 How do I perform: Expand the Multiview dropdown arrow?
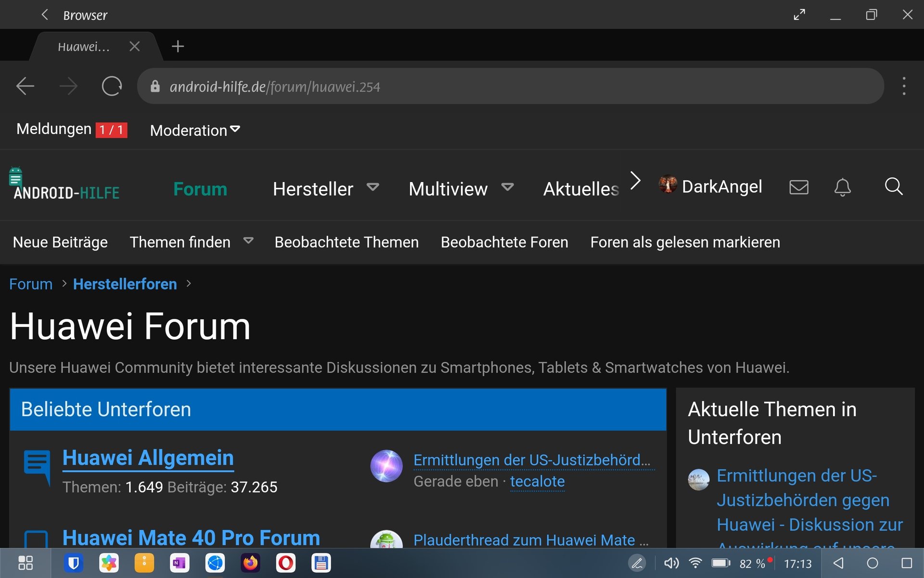508,187
